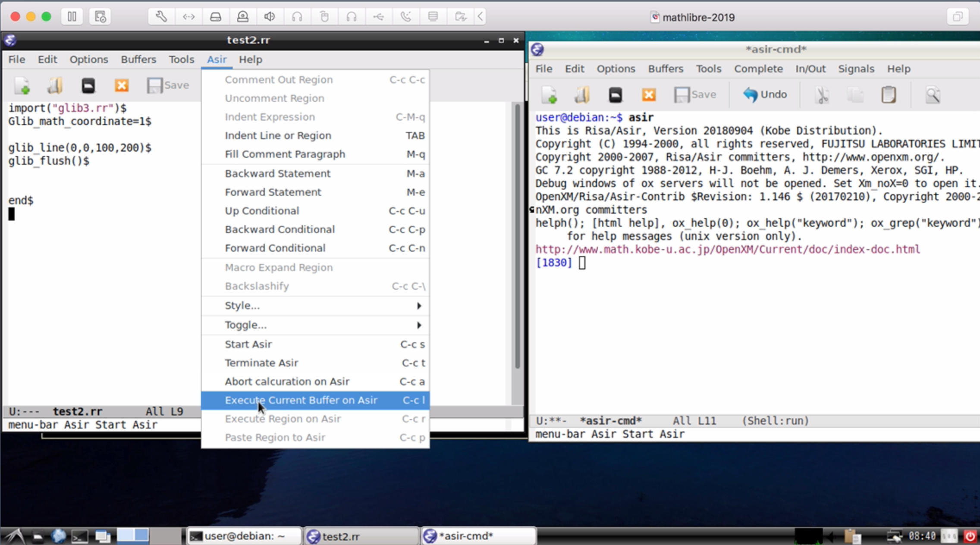Open VM settings wrench icon
This screenshot has width=980, height=545.
point(161,17)
